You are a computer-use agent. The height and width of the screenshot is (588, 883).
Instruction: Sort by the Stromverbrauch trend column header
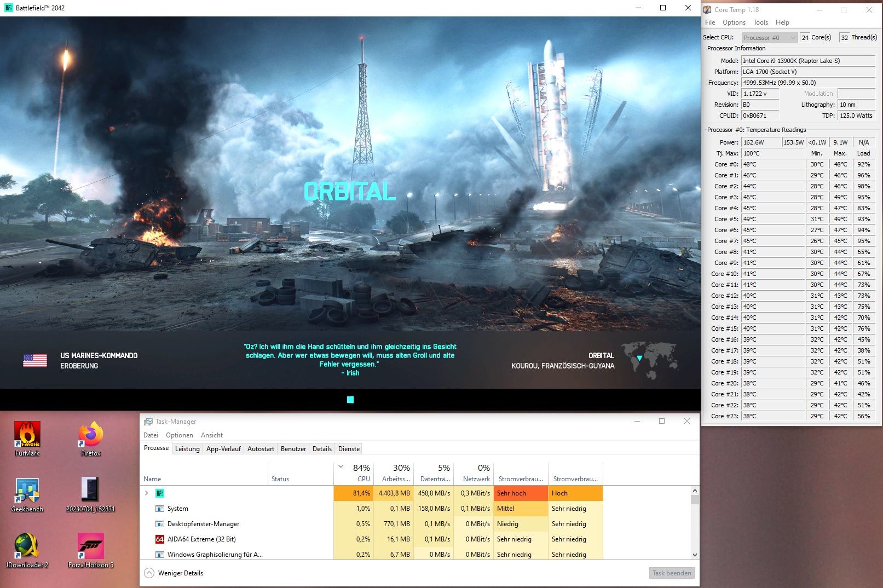(575, 474)
